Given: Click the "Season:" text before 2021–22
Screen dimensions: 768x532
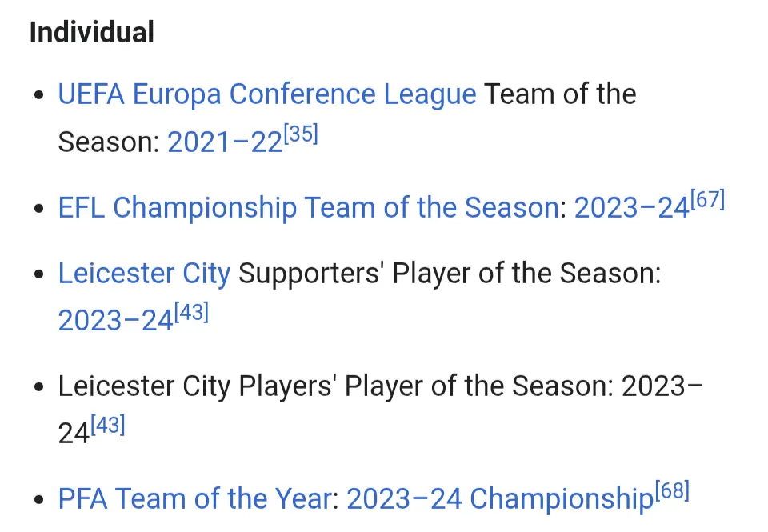Looking at the screenshot, I should point(108,143).
